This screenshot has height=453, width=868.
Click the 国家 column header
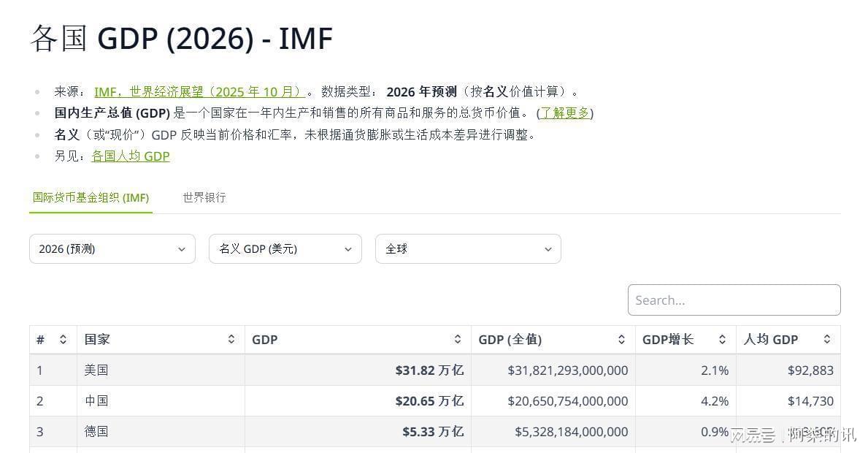97,340
